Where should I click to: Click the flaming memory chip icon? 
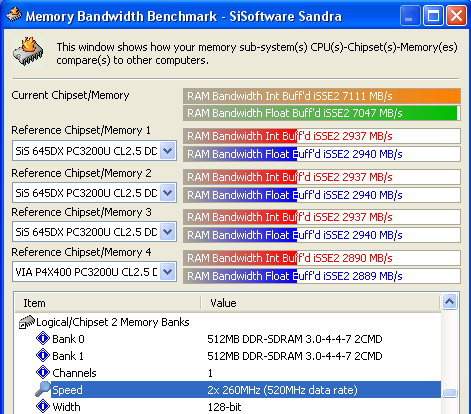point(28,52)
